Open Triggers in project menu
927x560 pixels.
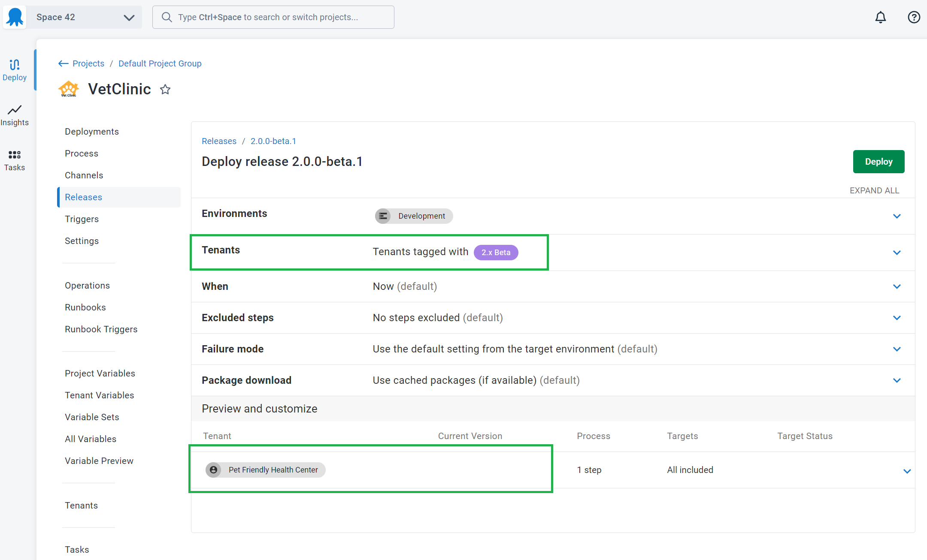click(x=82, y=219)
